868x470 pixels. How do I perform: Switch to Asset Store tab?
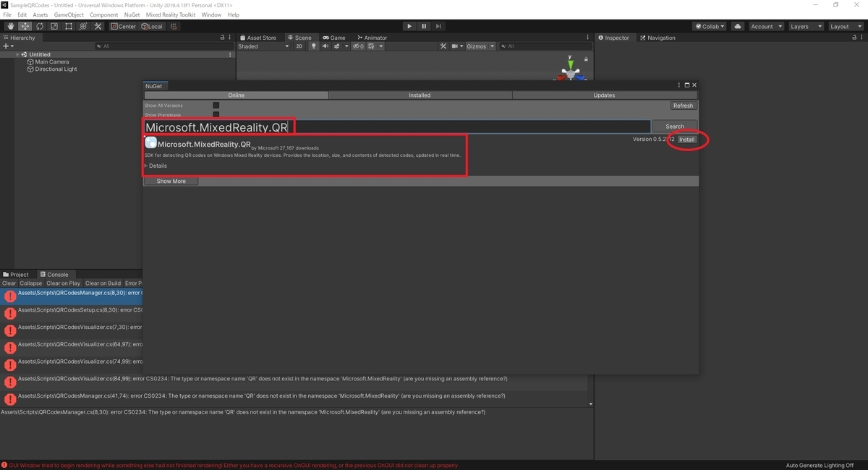point(258,38)
